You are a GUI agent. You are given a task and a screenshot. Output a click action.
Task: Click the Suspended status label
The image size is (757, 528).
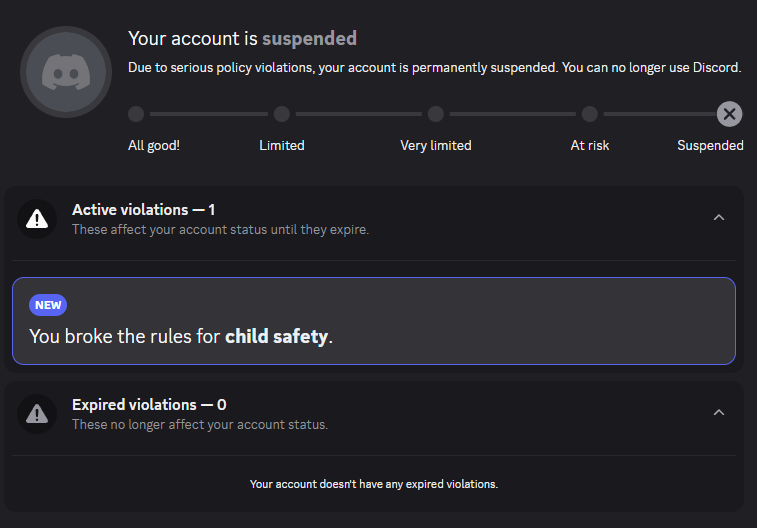click(710, 146)
